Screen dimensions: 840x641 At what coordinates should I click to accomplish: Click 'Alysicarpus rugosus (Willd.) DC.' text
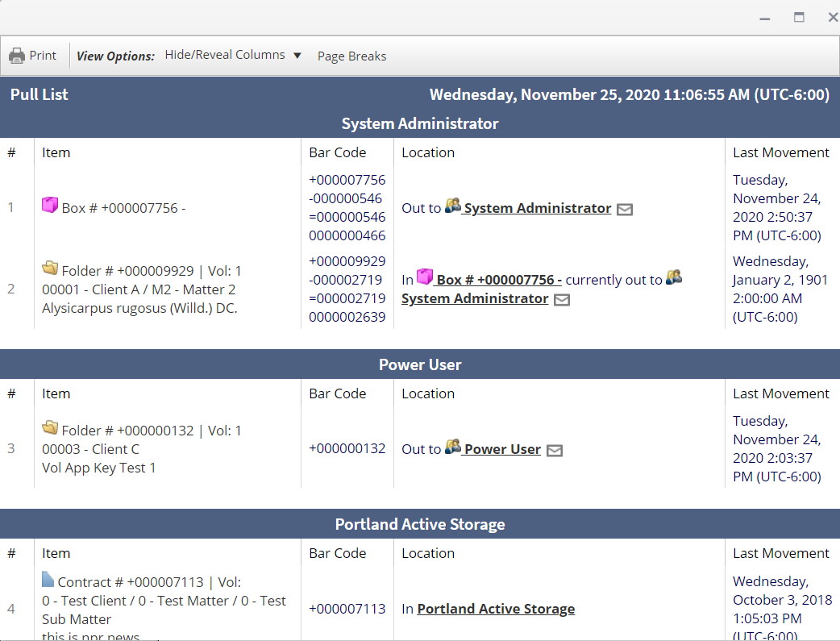(139, 308)
